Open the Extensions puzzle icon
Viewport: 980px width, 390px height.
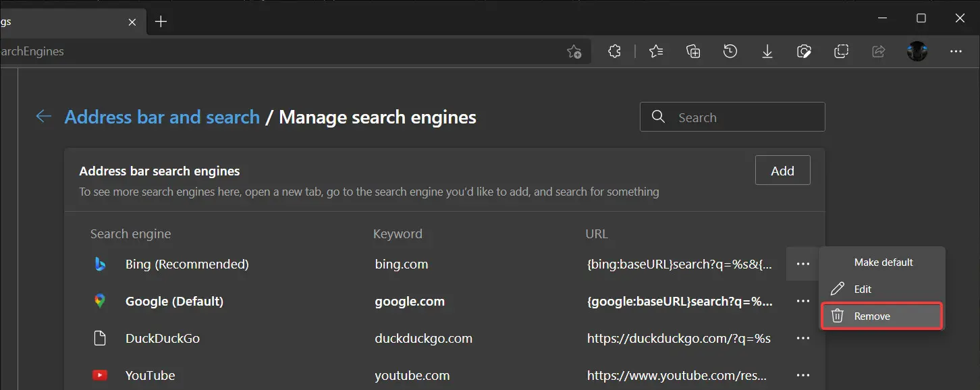coord(614,51)
